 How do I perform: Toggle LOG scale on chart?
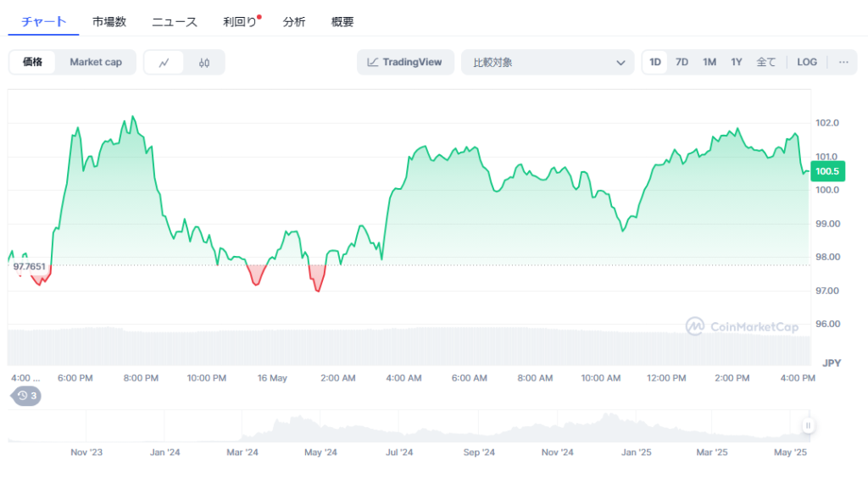pos(807,62)
